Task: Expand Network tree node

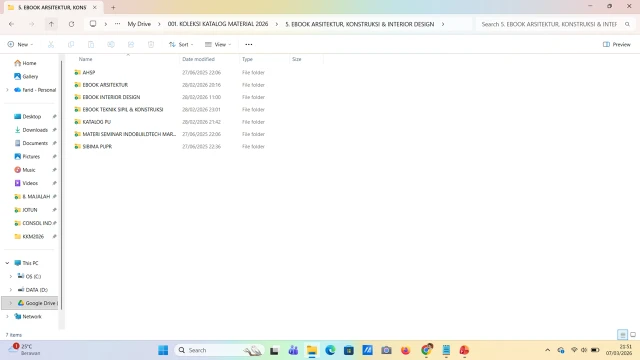Action: click(x=7, y=316)
